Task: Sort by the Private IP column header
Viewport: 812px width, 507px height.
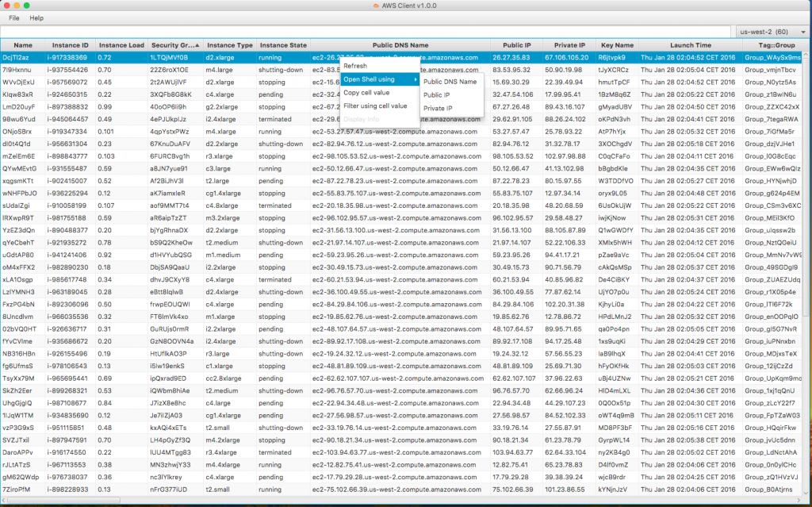Action: click(x=569, y=45)
